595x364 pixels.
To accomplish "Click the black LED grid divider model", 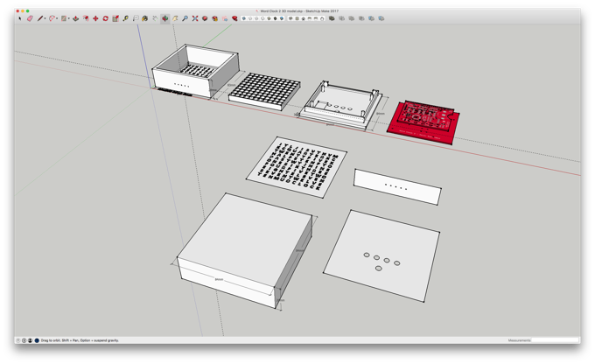I will click(x=264, y=92).
